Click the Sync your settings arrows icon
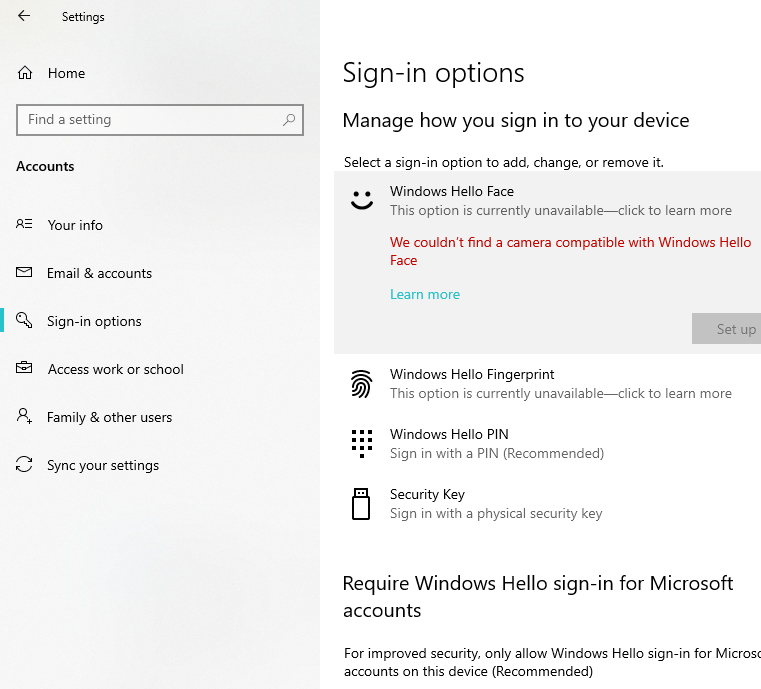This screenshot has height=689, width=761. pos(24,464)
